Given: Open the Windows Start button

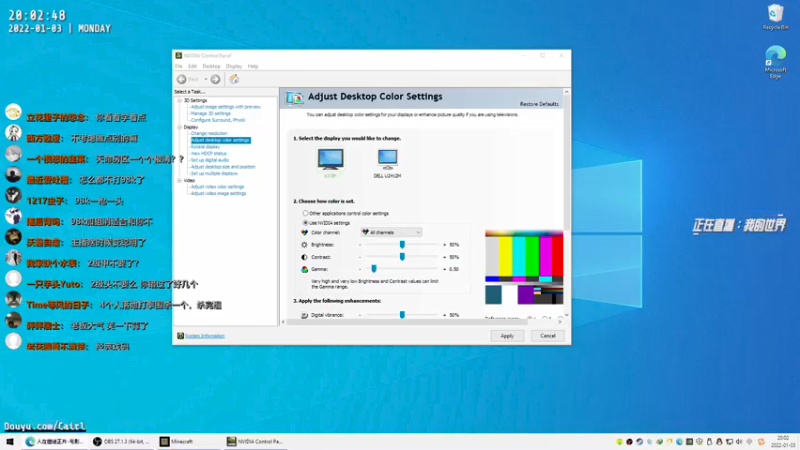Looking at the screenshot, I should click(10, 441).
